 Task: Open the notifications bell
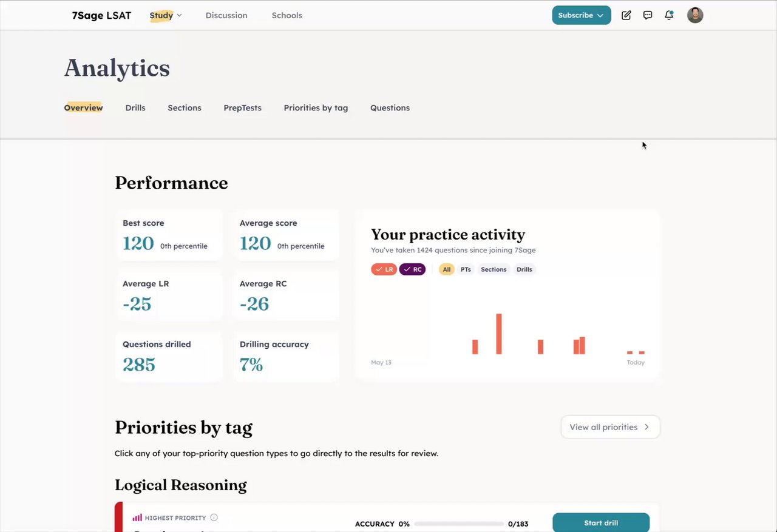(x=669, y=15)
